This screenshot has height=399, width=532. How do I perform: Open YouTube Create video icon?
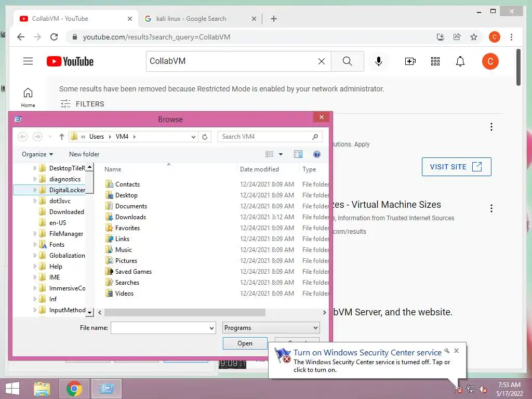point(410,61)
